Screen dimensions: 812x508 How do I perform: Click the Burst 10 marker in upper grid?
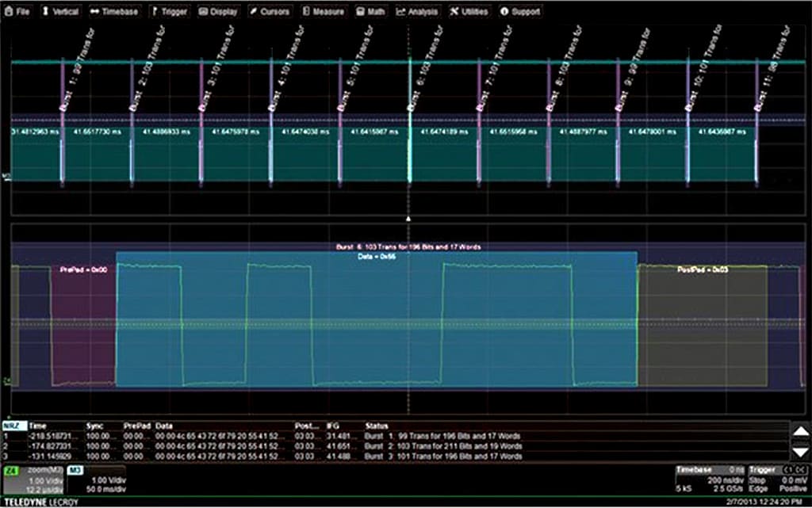pyautogui.click(x=688, y=121)
